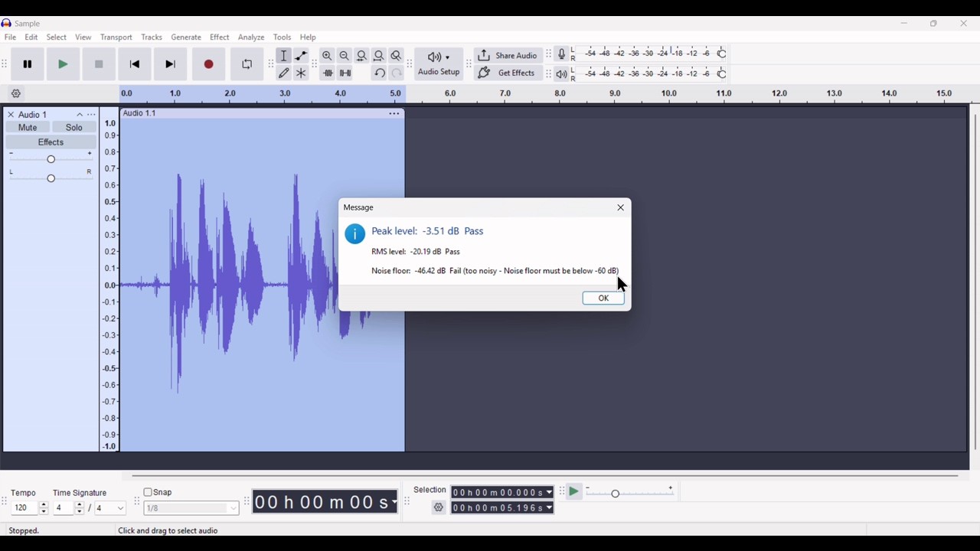Viewport: 980px width, 551px height.
Task: Click the Tempo stepper arrows
Action: click(x=44, y=509)
